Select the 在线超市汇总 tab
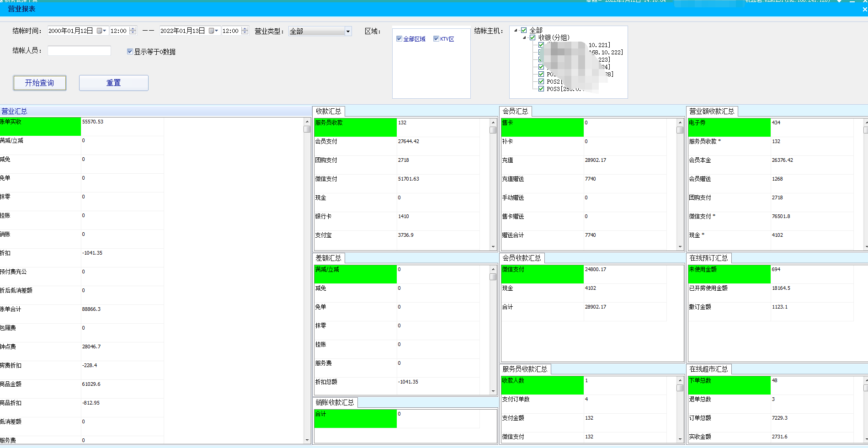868x448 pixels. click(x=709, y=369)
